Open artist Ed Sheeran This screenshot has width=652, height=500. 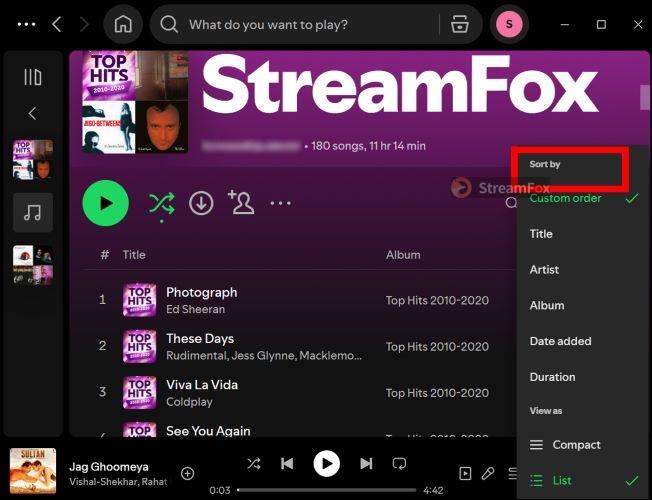(195, 309)
